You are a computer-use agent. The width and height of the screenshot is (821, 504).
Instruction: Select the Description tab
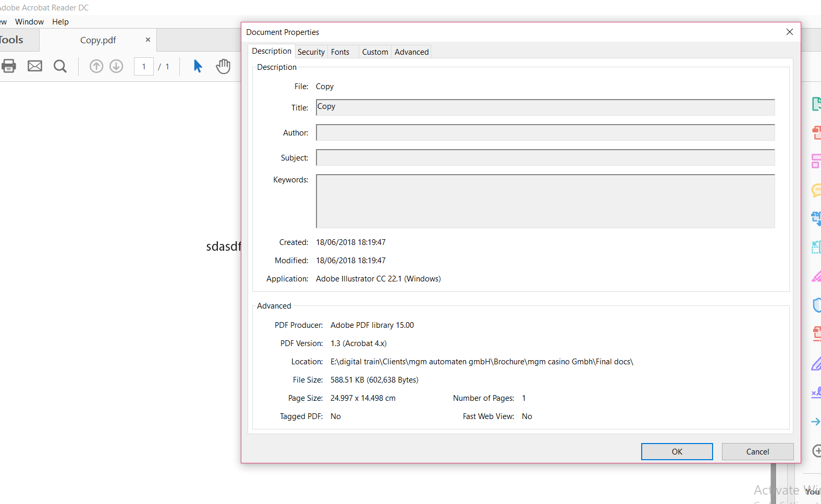click(x=272, y=51)
